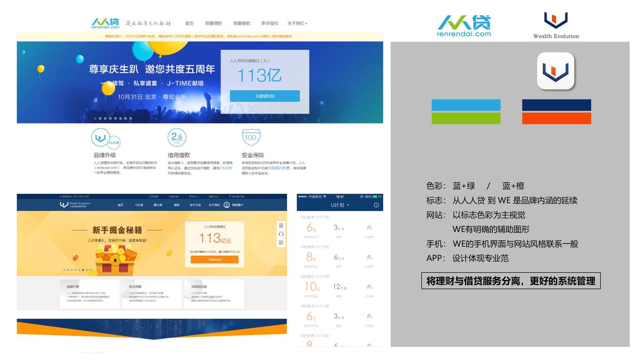Open 移动客户端 link in WE top bar
This screenshot has width=644, height=362.
point(238,196)
